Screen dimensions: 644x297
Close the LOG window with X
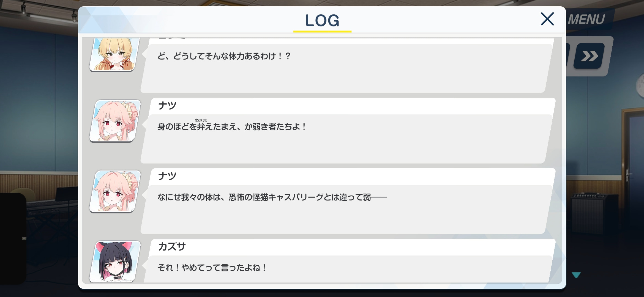(x=547, y=19)
